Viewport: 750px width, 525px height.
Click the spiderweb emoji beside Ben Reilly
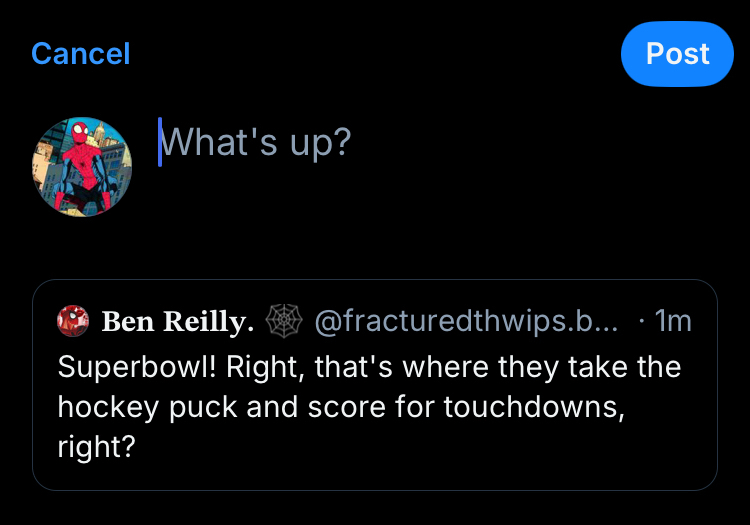click(285, 321)
